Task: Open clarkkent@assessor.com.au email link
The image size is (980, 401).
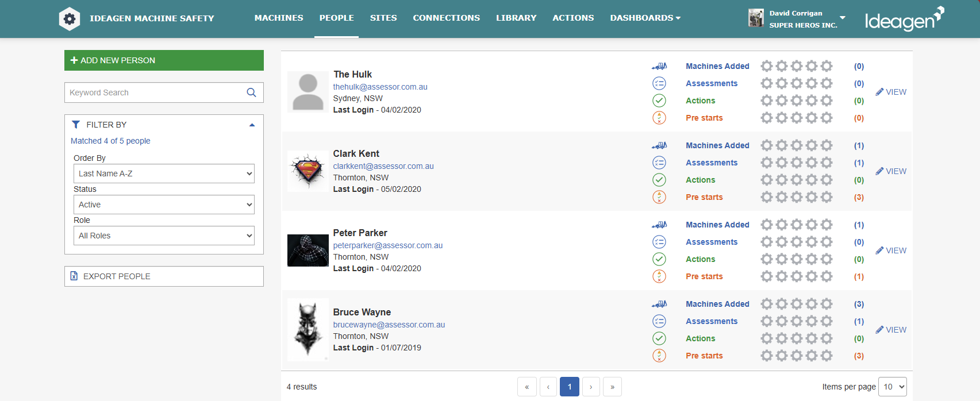Action: click(383, 166)
